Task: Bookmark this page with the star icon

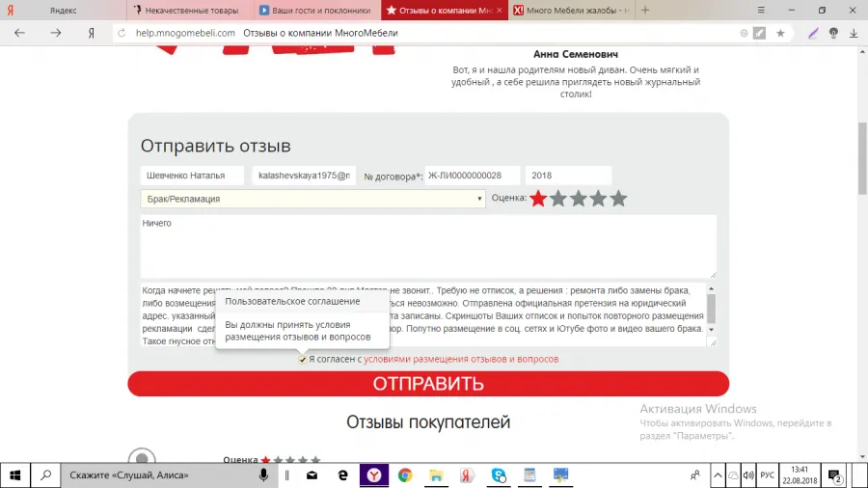Action: pyautogui.click(x=780, y=33)
